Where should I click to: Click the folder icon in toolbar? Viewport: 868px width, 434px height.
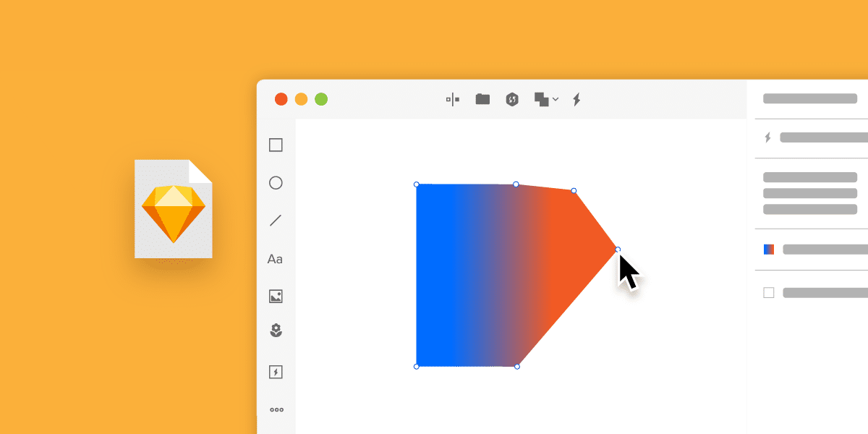[482, 99]
